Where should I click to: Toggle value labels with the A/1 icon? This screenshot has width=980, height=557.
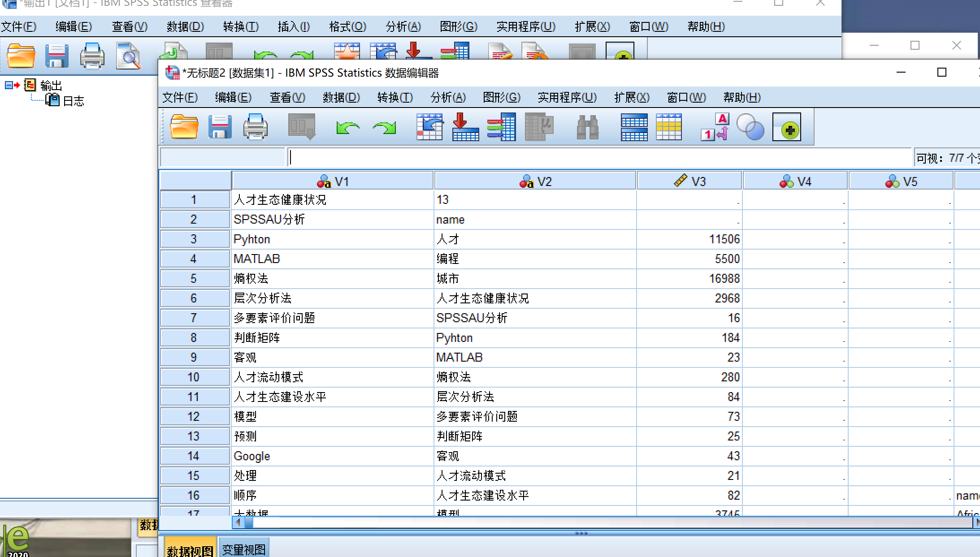(x=714, y=127)
